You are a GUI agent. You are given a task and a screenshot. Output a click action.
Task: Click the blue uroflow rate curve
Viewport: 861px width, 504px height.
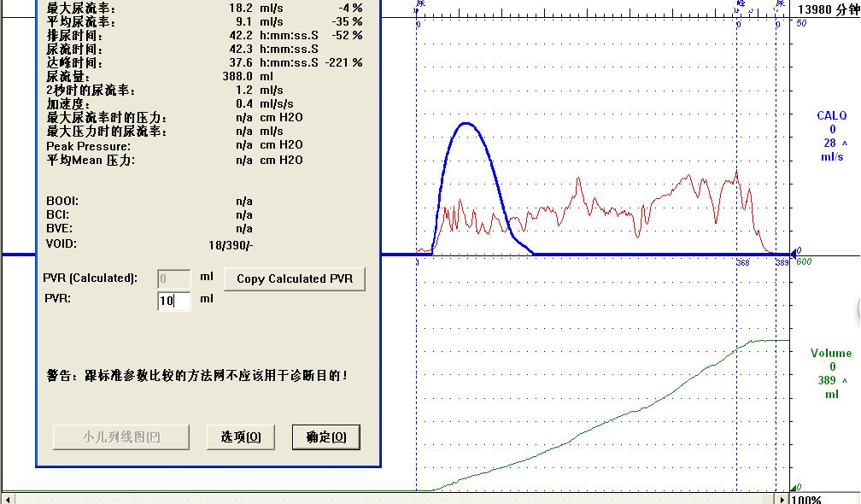[x=466, y=124]
